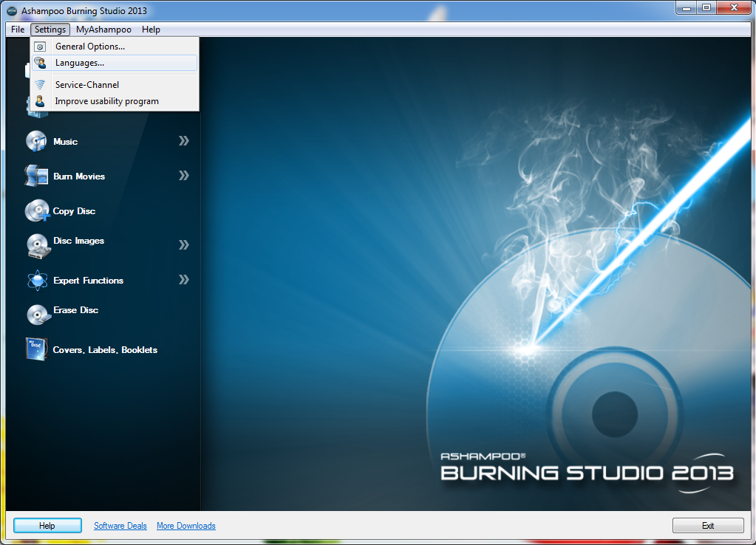This screenshot has width=756, height=545.
Task: Click the Copy Disc icon
Action: click(x=37, y=210)
